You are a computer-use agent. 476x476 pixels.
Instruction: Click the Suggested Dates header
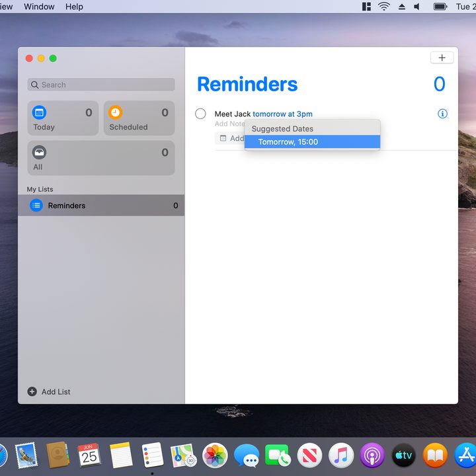282,129
